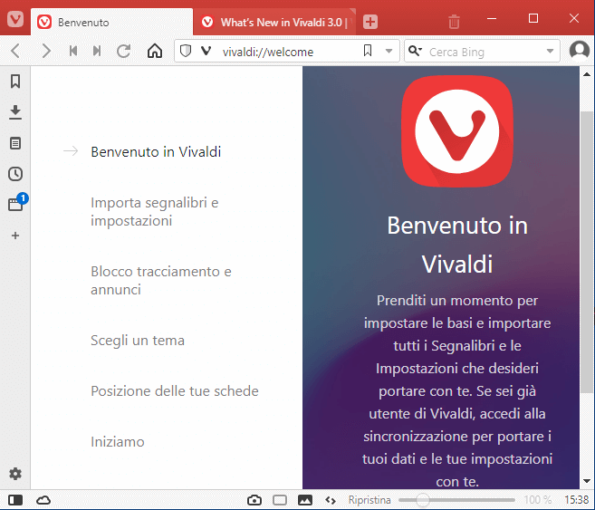Go to the home page
Viewport: 595px width, 510px height.
[155, 51]
